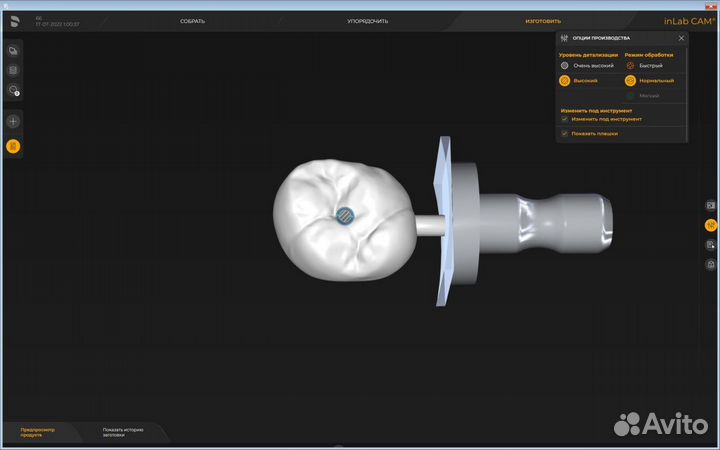Click the sidebar icon with number badge
This screenshot has height=450, width=720.
point(14,90)
